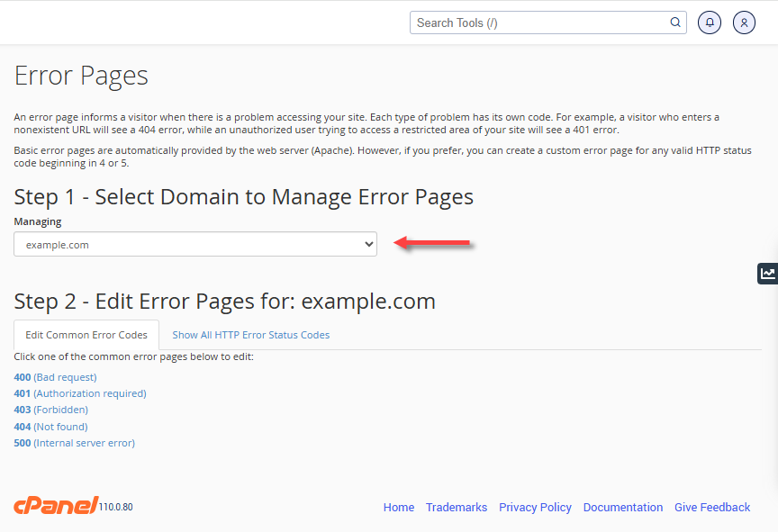Switch to Show All HTTP Error Status Codes
Viewport: 778px width, 532px height.
(x=250, y=334)
